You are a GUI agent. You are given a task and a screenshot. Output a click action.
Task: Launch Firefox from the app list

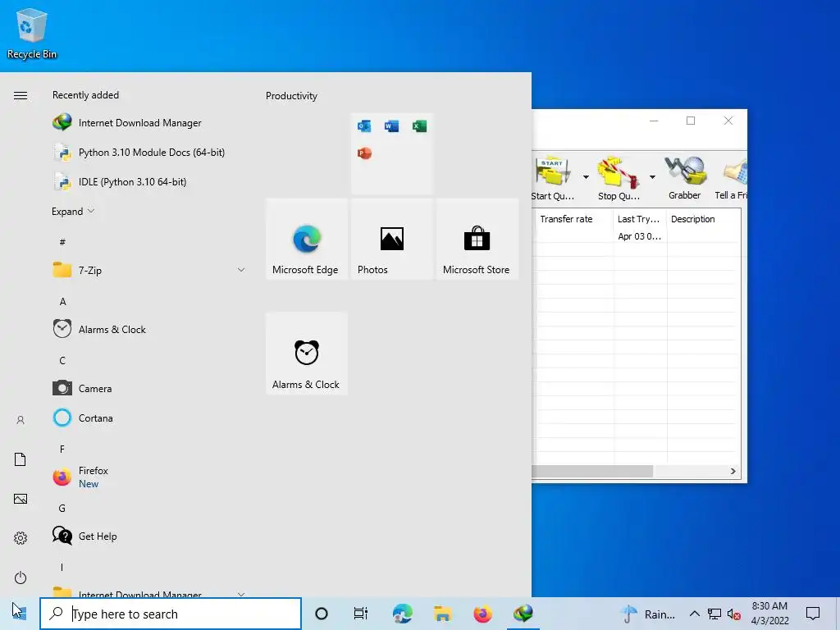tap(149, 477)
